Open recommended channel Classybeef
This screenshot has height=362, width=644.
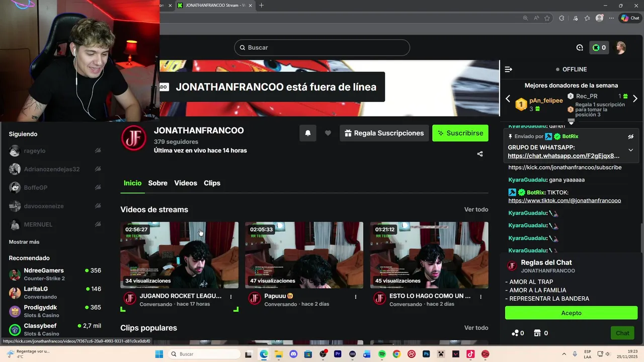click(x=55, y=329)
